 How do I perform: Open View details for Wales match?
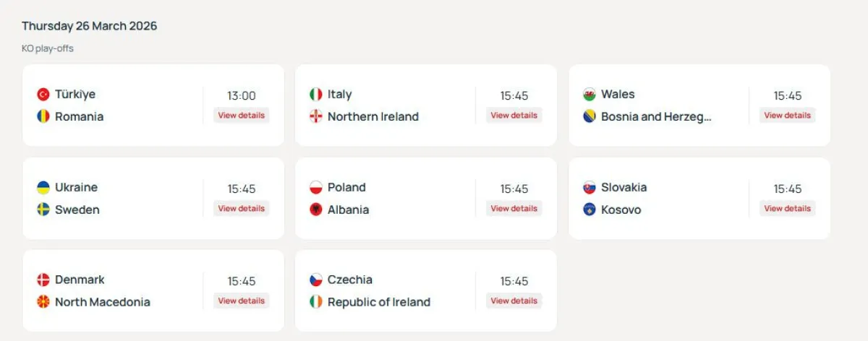788,116
